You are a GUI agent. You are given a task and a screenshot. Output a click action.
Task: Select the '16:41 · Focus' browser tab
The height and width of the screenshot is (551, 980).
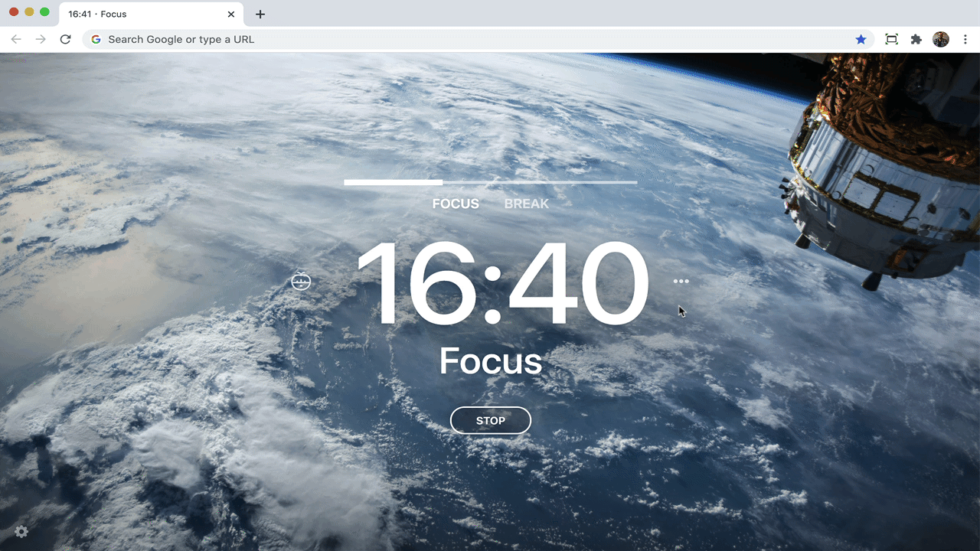tap(152, 14)
